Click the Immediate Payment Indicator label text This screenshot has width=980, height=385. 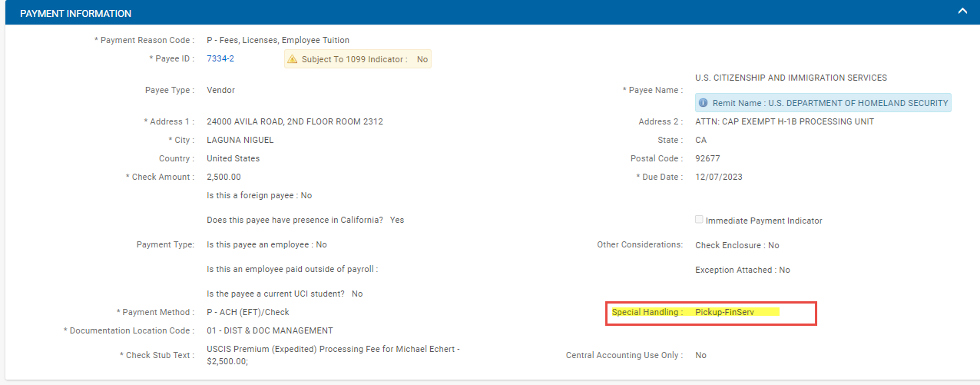pyautogui.click(x=764, y=221)
